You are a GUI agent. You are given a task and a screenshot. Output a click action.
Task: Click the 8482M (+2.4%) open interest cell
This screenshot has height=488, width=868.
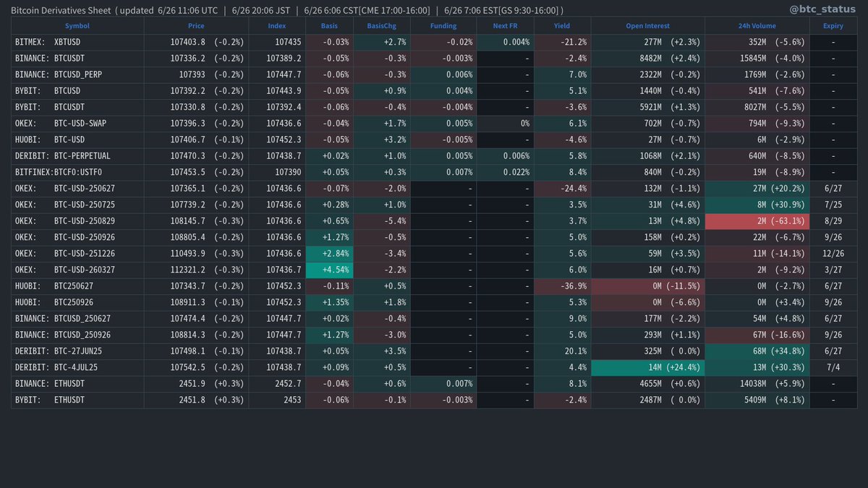(x=648, y=58)
